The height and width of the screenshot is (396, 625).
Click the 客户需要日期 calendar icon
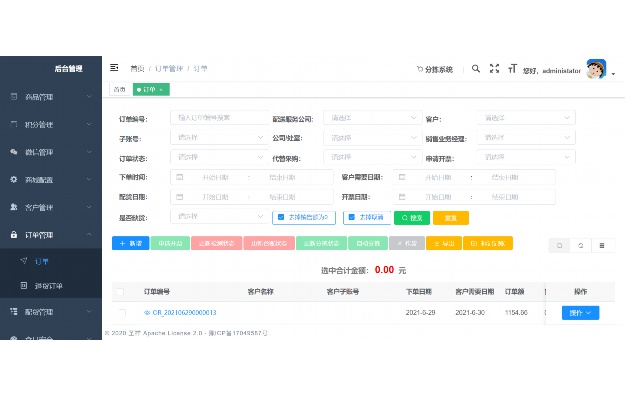[x=402, y=177]
